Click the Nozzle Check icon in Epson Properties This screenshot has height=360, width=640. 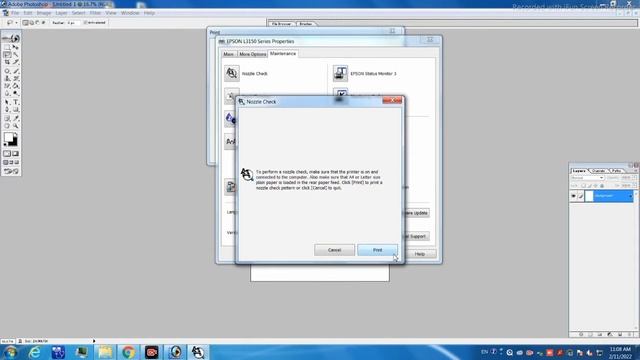(x=231, y=73)
